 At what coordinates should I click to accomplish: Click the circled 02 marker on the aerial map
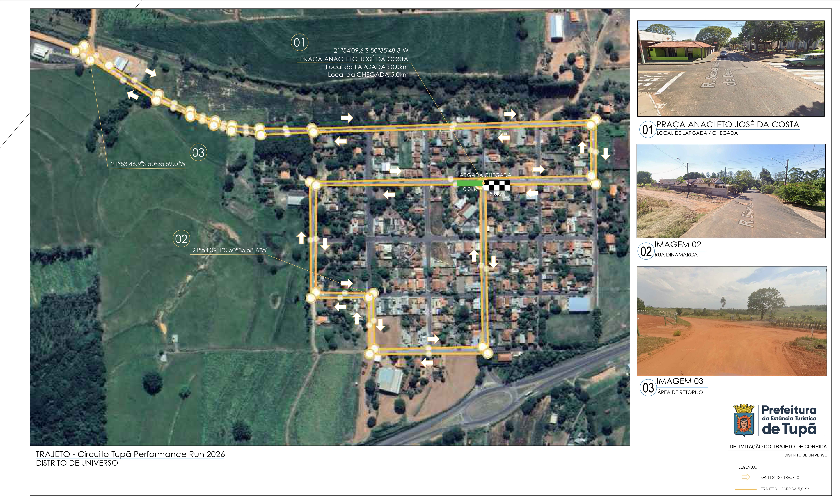point(181,239)
